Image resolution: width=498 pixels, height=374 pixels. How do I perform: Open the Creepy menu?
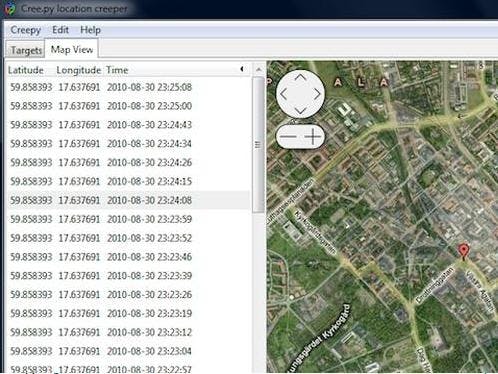(x=25, y=30)
